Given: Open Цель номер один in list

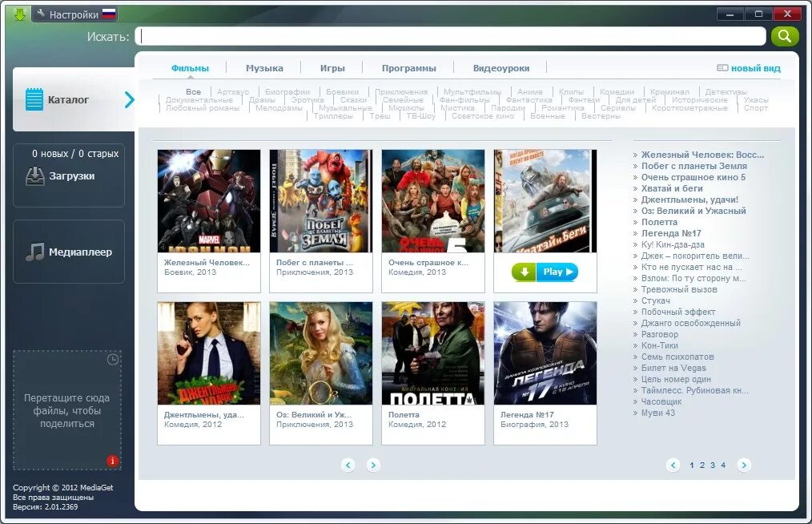Looking at the screenshot, I should point(676,380).
